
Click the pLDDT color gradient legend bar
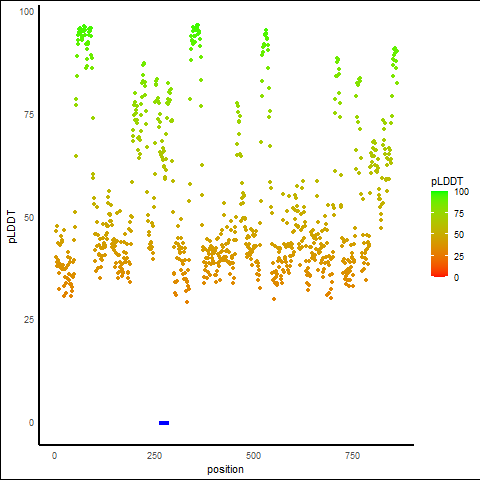tap(439, 234)
